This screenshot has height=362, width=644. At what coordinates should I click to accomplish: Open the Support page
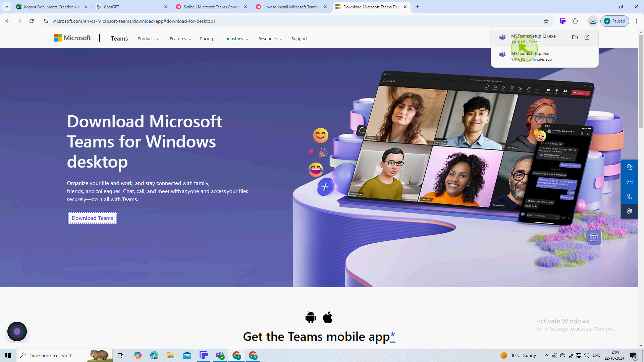[299, 39]
